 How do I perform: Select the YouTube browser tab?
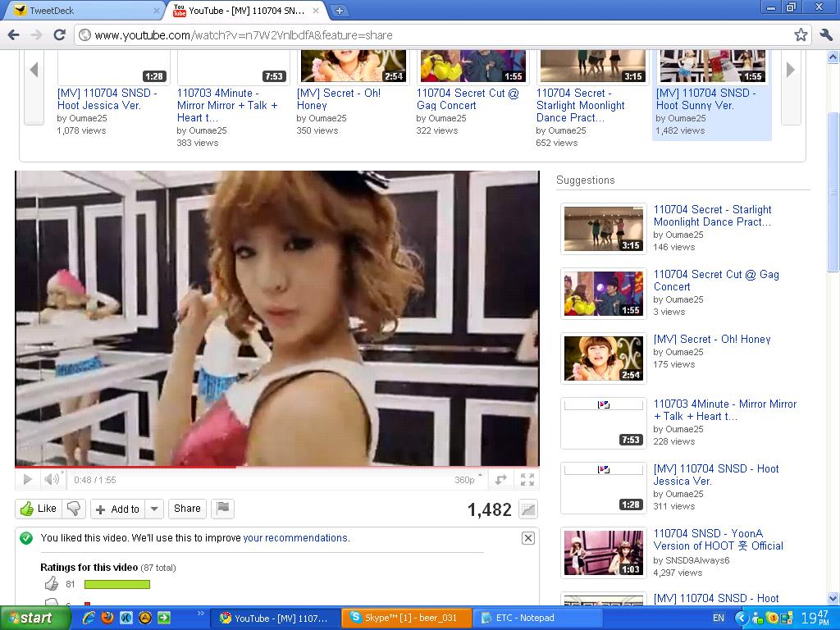(246, 10)
